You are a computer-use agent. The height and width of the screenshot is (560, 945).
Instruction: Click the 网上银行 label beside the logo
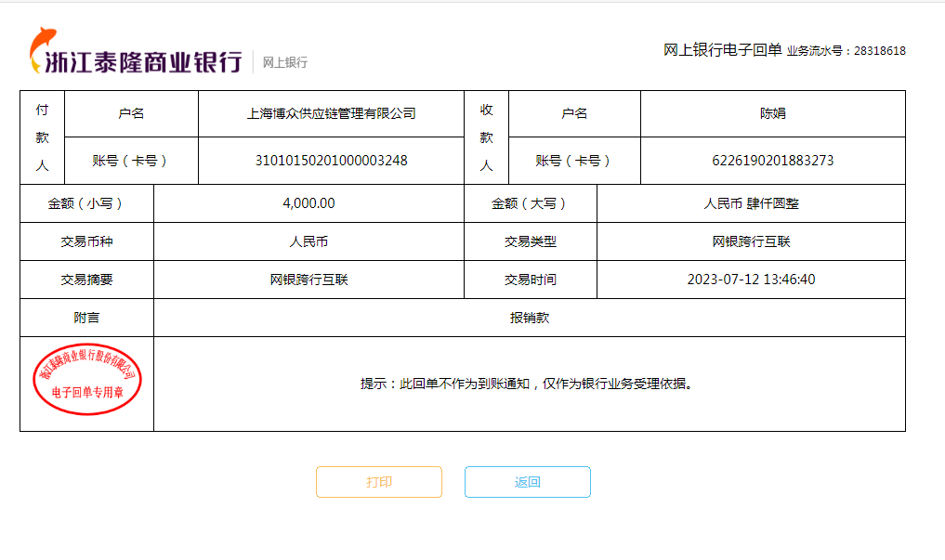tap(284, 63)
